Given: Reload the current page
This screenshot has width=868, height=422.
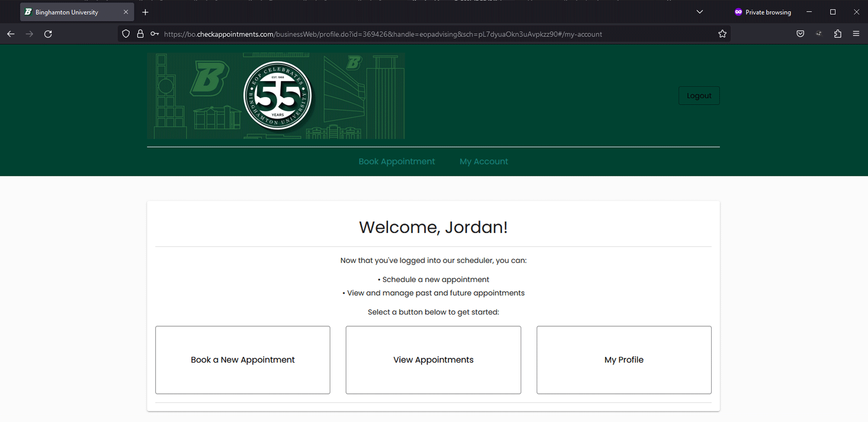Looking at the screenshot, I should (x=48, y=34).
